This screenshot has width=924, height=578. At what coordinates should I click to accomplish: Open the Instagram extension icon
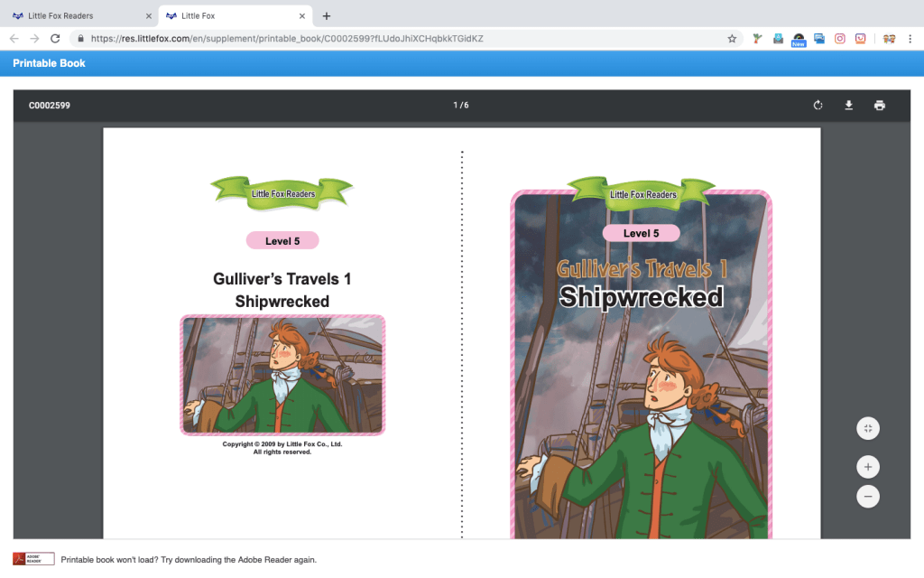tap(839, 39)
